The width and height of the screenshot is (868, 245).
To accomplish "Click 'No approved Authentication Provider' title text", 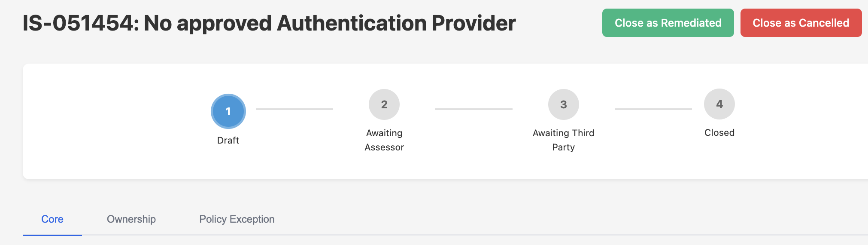I will (329, 23).
